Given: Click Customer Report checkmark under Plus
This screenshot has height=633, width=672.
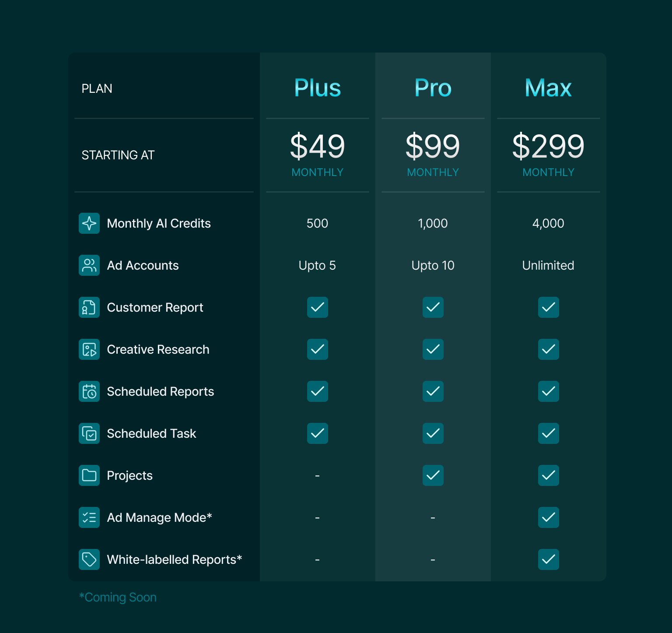Looking at the screenshot, I should point(317,307).
